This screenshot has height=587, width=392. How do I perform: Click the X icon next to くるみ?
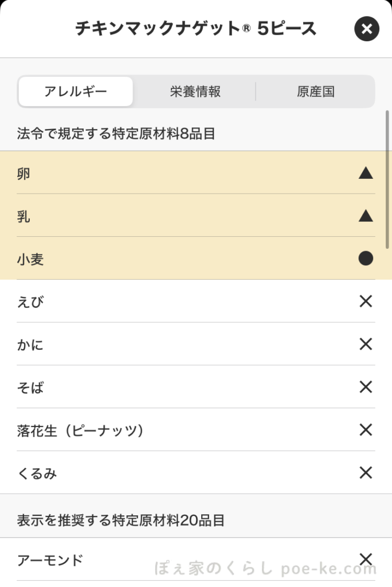click(365, 473)
